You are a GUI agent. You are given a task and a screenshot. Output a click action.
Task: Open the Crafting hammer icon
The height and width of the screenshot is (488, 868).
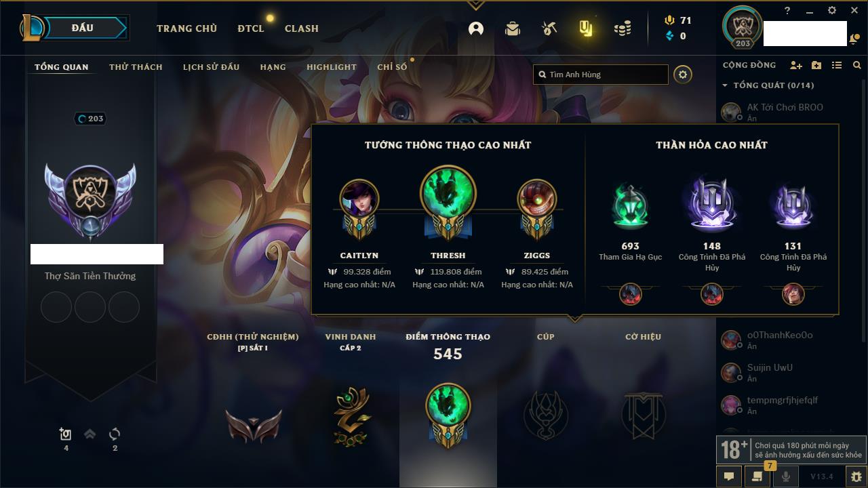coord(549,28)
